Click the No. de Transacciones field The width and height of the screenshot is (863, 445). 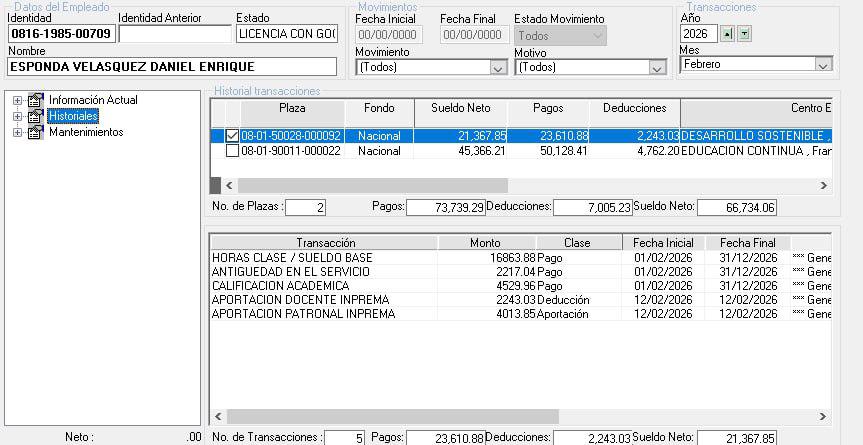344,438
